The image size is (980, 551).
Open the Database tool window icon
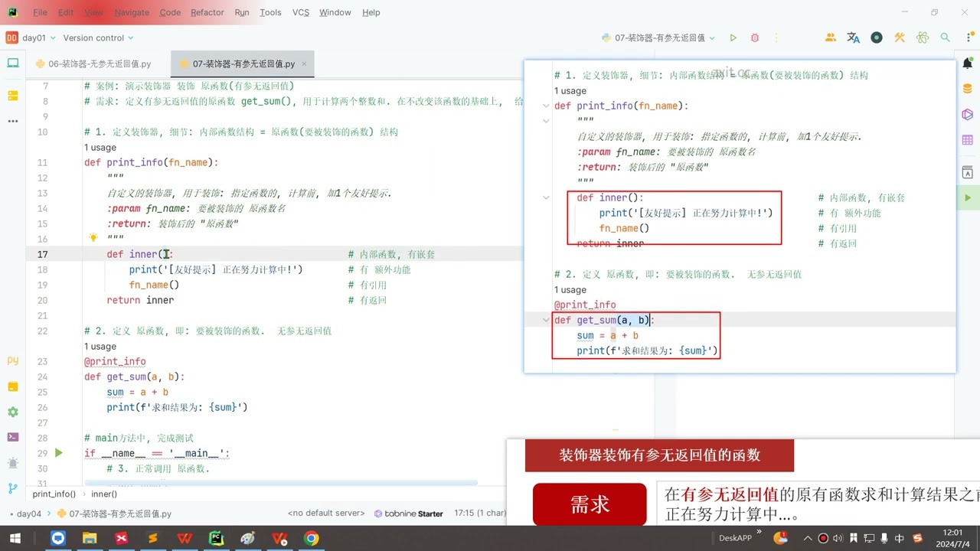968,89
